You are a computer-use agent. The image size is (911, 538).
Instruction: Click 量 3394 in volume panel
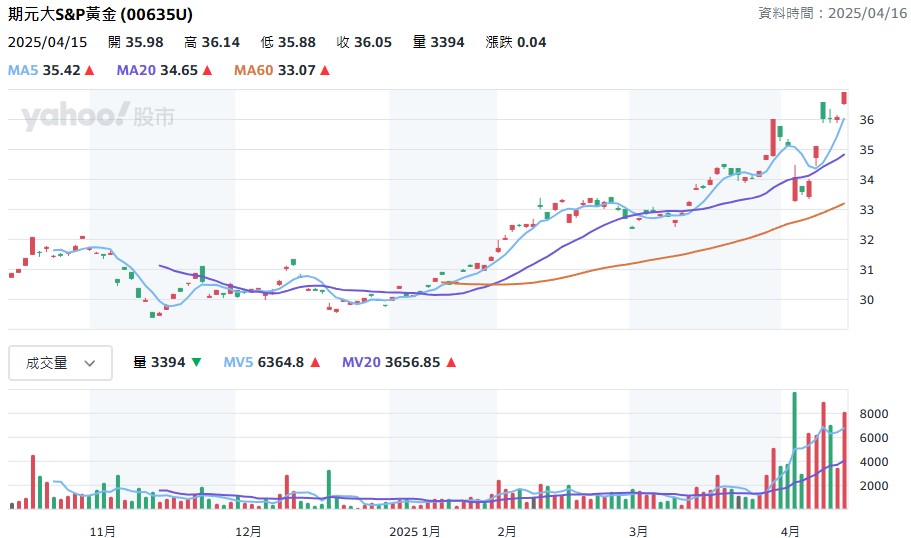159,363
